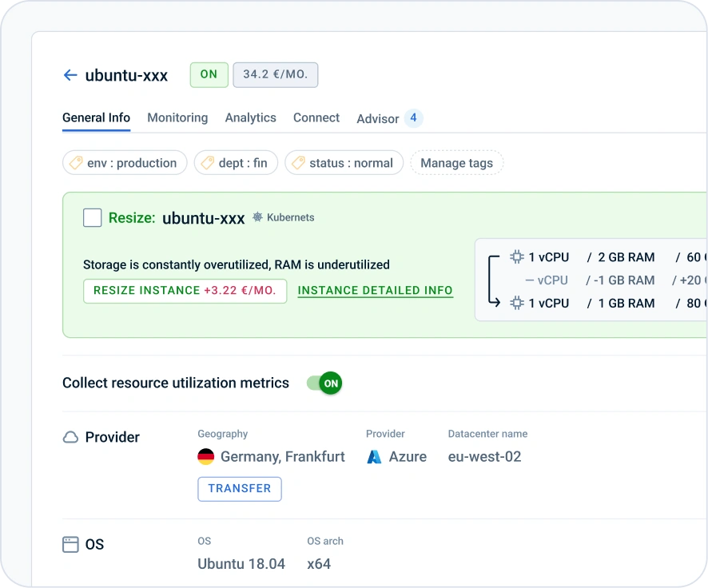Click the '1 GB RAM' target value
The width and height of the screenshot is (708, 588).
coord(626,304)
